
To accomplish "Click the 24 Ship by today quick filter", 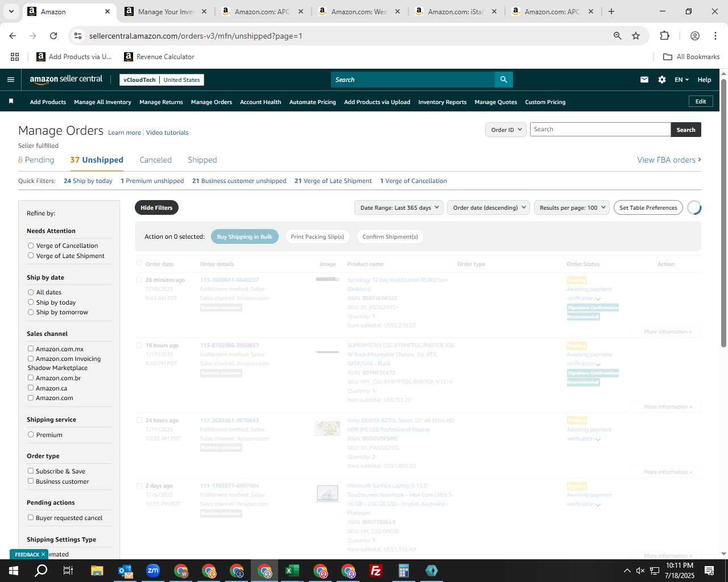I will click(x=88, y=181).
